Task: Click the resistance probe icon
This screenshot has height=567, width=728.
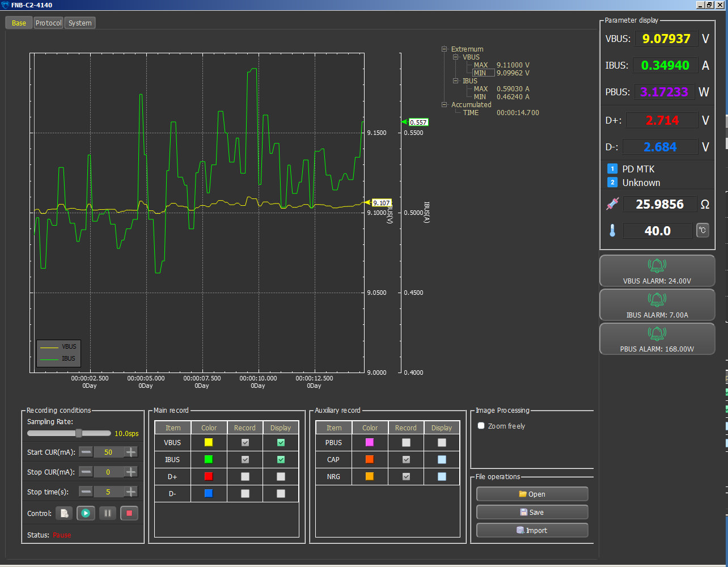Action: point(612,204)
